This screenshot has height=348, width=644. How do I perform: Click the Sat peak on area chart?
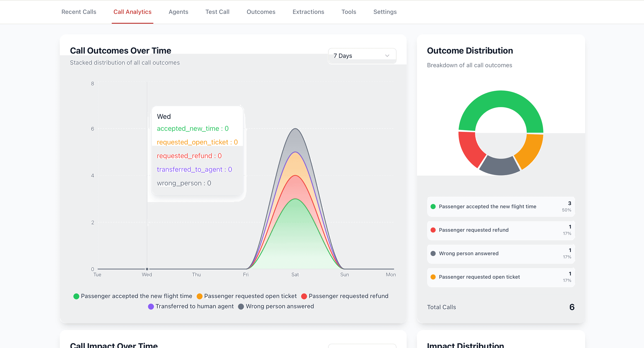[x=295, y=129]
